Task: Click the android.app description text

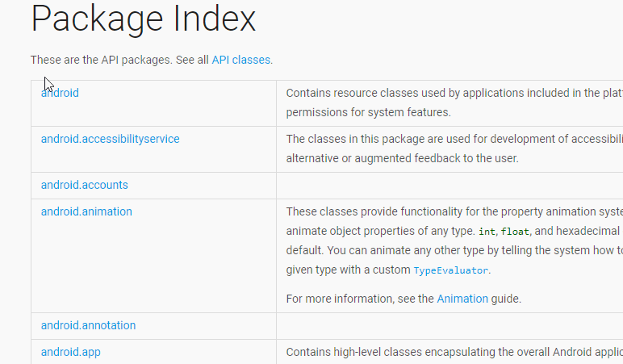Action: 454,352
